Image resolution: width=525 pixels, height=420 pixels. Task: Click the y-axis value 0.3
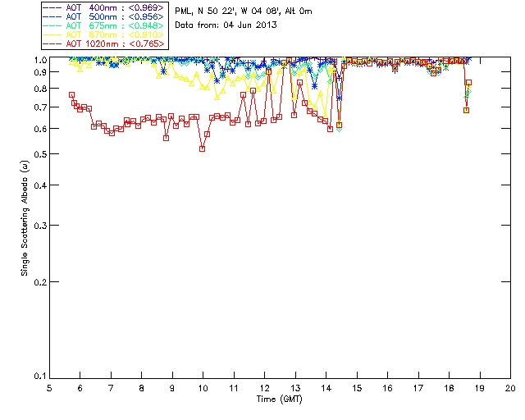coord(40,226)
